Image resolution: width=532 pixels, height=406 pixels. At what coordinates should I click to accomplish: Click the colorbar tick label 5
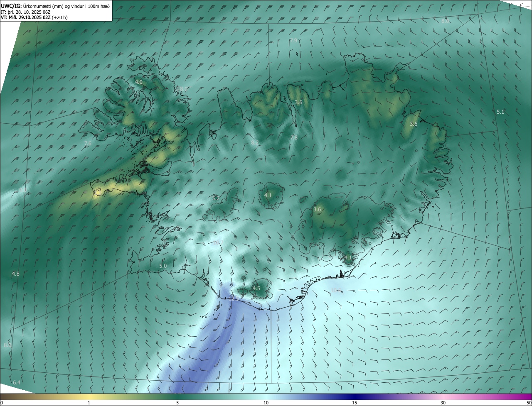(177, 403)
